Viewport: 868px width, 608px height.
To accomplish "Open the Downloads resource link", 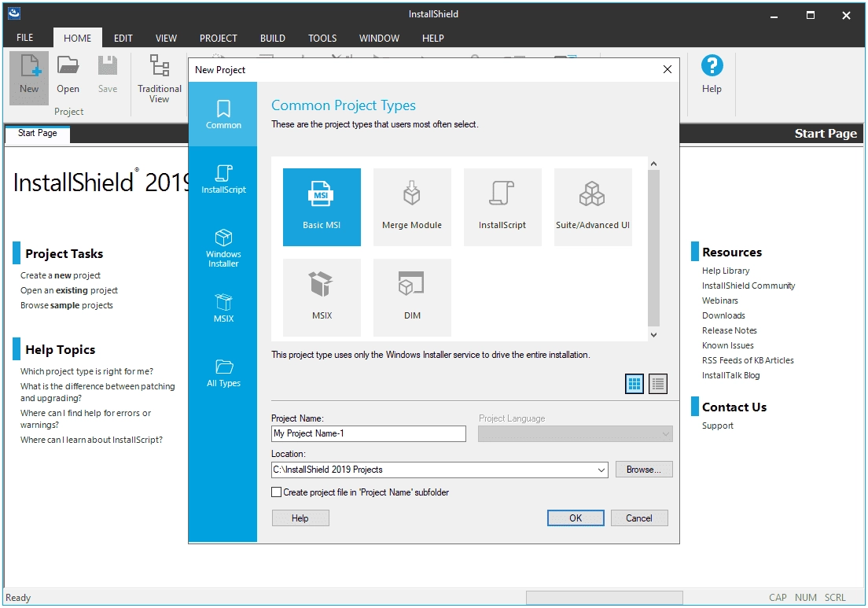I will (x=723, y=315).
